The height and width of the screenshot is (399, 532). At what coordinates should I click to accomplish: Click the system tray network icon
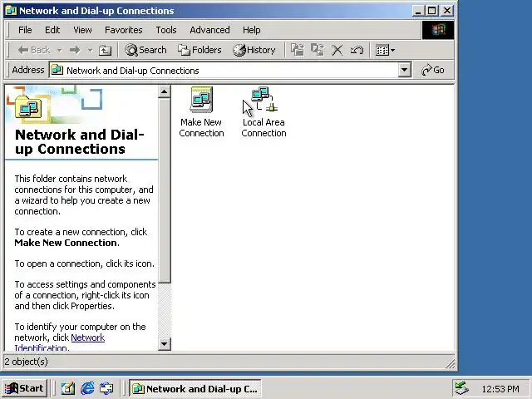(x=462, y=388)
